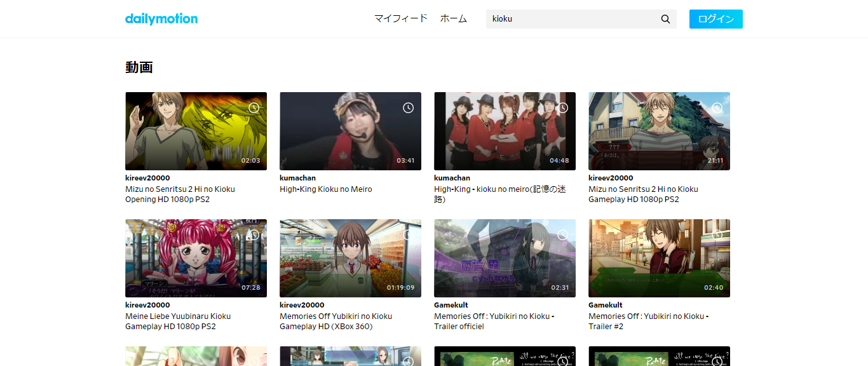Open the 02:40 Trailer #2 thumbnail
Viewport: 868px width, 366px height.
coord(659,258)
